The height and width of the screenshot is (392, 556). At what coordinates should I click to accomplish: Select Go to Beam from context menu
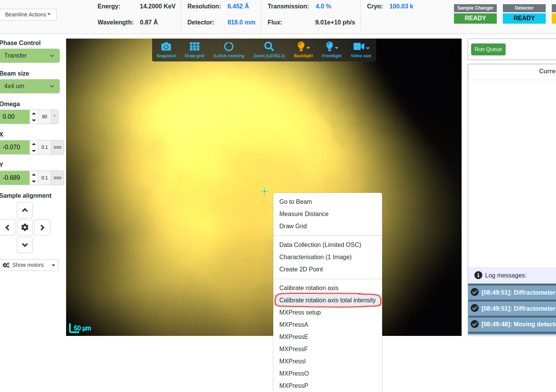(295, 202)
